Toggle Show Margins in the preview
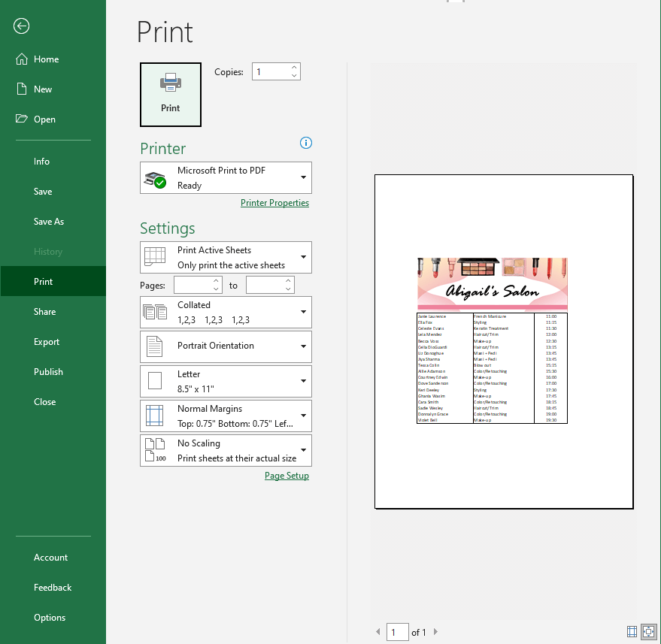The height and width of the screenshot is (644, 661). [x=631, y=631]
